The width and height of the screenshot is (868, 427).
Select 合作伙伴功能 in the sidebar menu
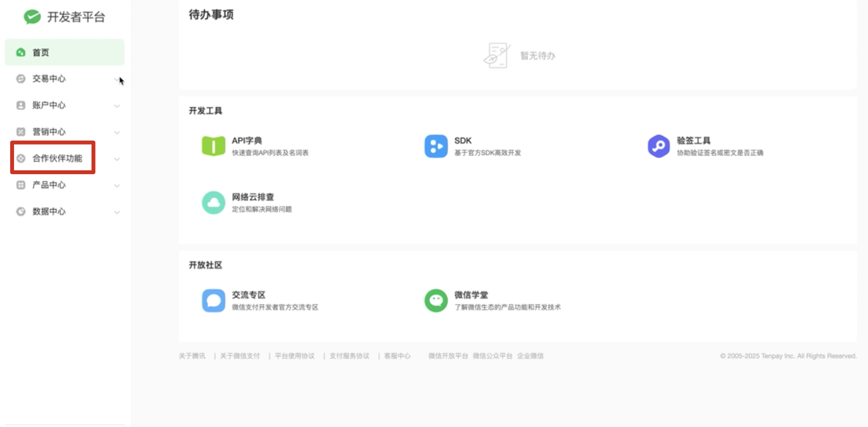click(57, 158)
